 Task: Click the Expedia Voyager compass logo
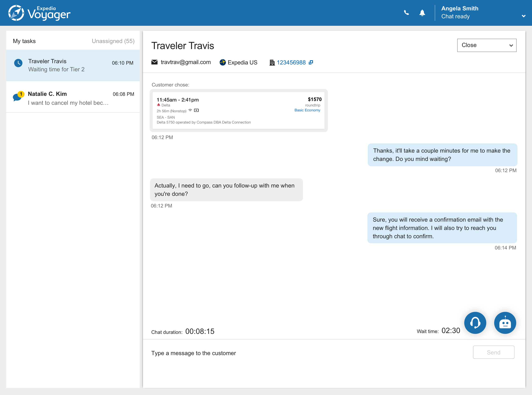click(x=16, y=13)
